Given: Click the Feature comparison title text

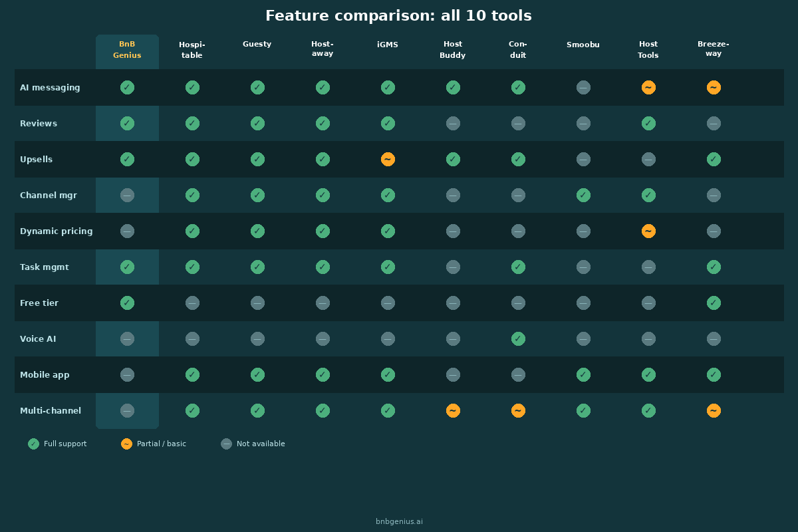Looking at the screenshot, I should (399, 15).
